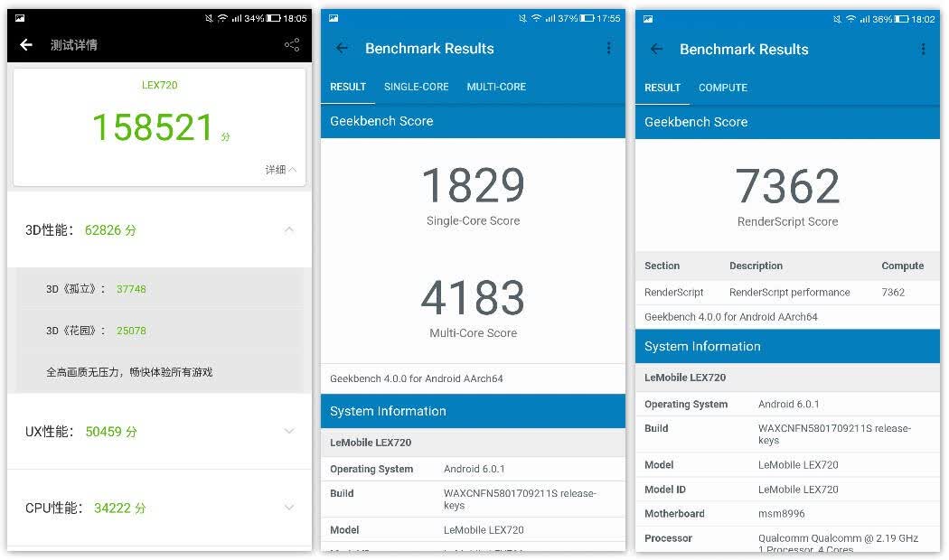Viewport: 949px width, 560px height.
Task: Expand the CPU性能 section
Action: [289, 508]
